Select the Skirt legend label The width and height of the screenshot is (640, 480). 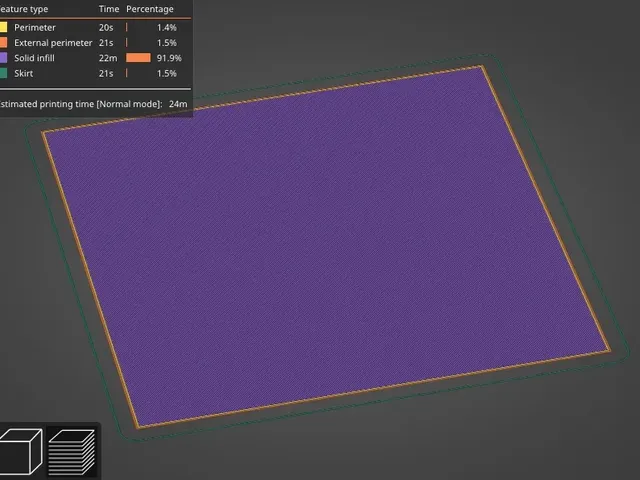click(x=24, y=73)
